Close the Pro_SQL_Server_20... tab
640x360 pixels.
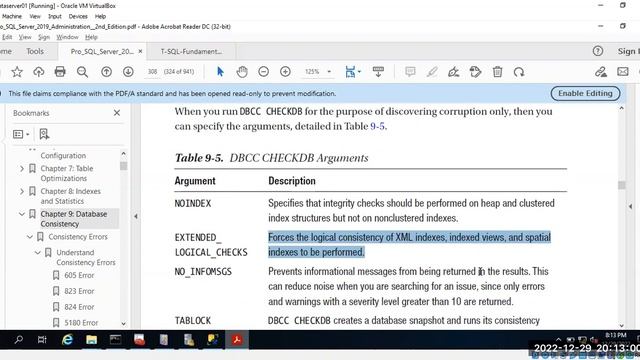140,51
